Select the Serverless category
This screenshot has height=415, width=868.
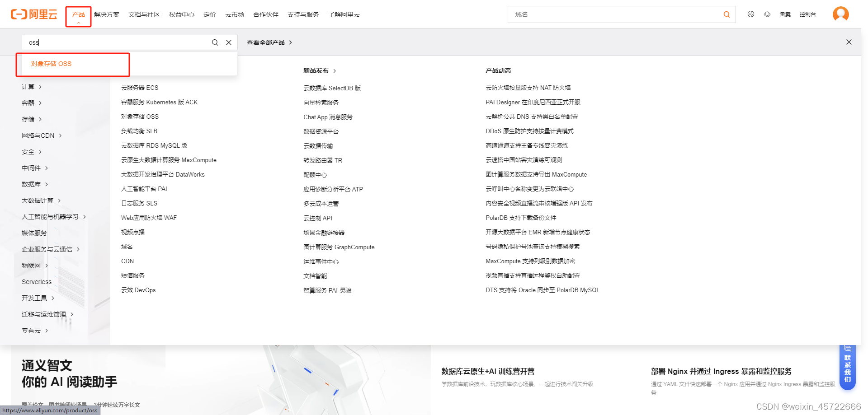[x=37, y=282]
